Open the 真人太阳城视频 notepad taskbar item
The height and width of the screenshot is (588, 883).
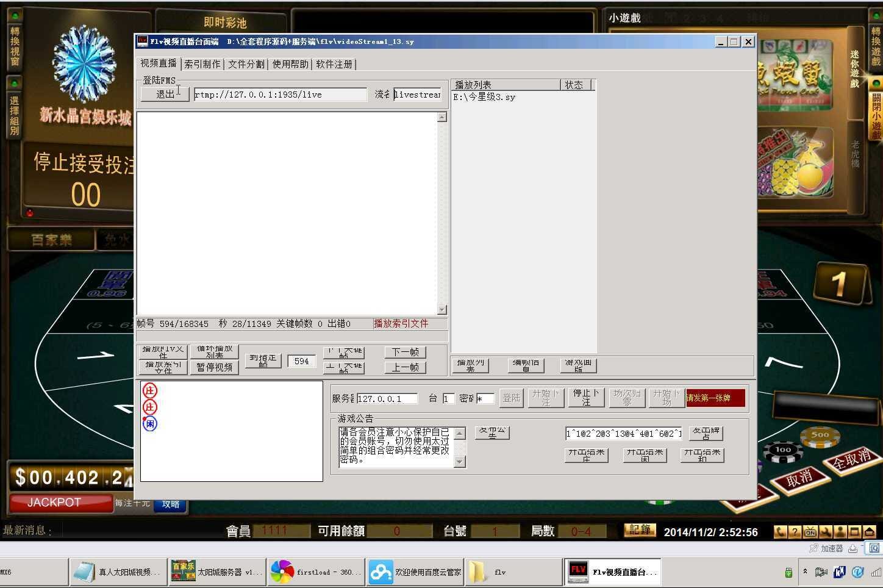pyautogui.click(x=118, y=572)
